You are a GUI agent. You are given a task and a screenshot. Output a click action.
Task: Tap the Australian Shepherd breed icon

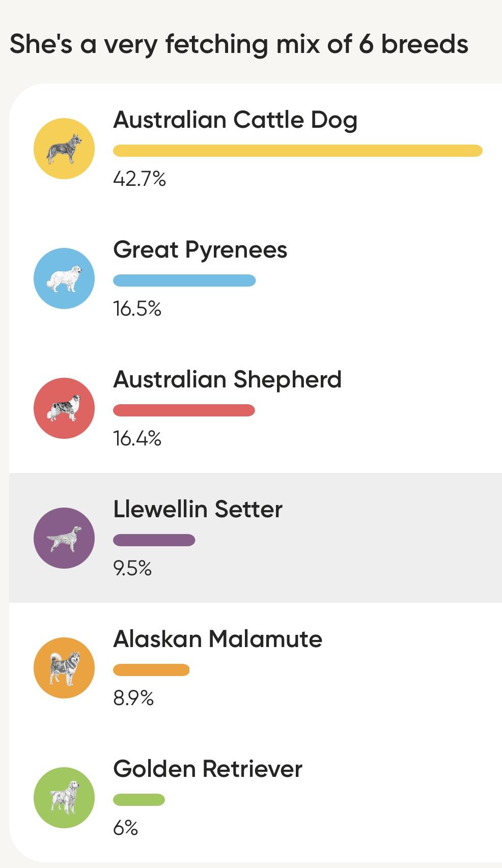[x=64, y=408]
